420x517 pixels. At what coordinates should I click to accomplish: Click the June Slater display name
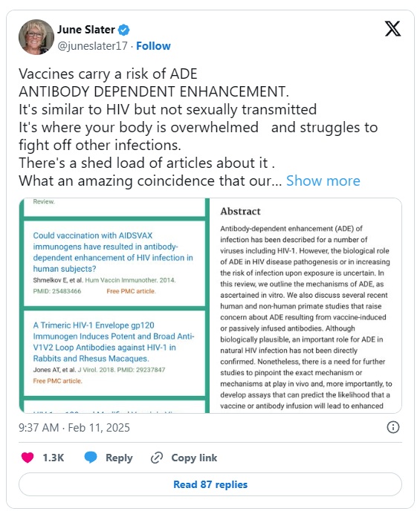pyautogui.click(x=86, y=30)
